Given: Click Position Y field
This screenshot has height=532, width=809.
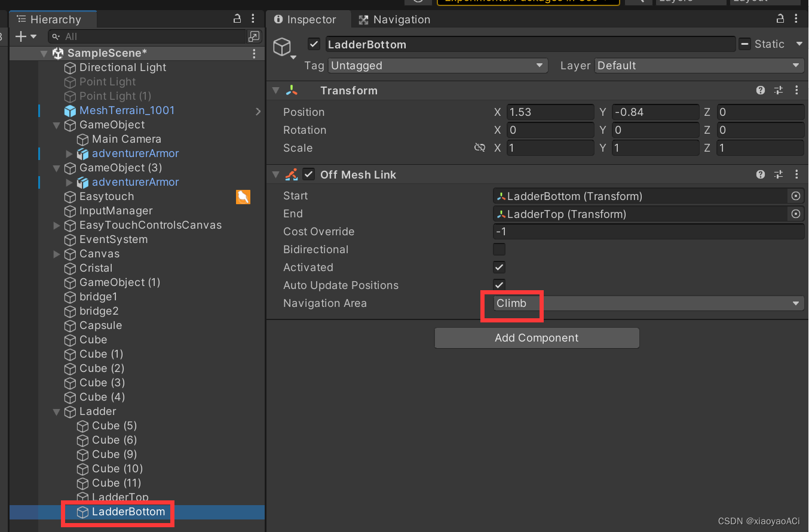Looking at the screenshot, I should (655, 112).
